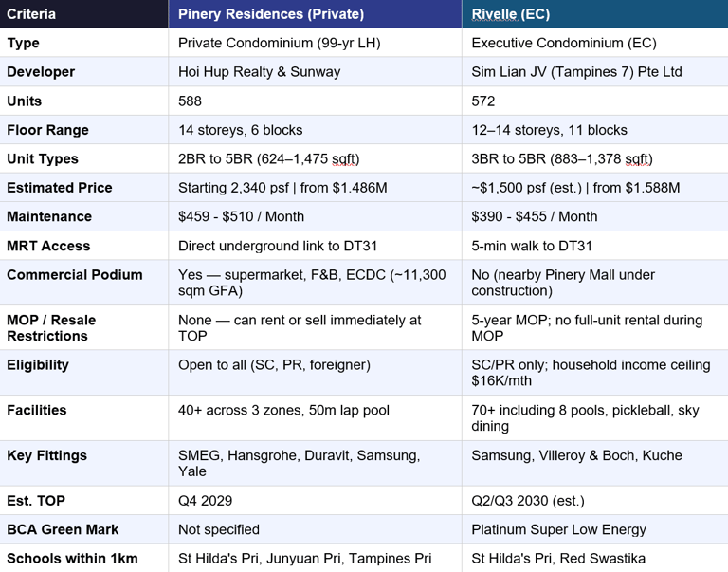Image resolution: width=728 pixels, height=572 pixels.
Task: Click '$390 - $455 / Month' cell
Action: click(595, 216)
